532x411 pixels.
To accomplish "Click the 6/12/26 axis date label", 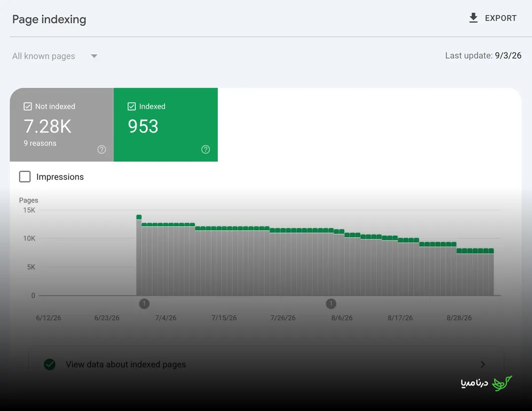I will coord(48,318).
